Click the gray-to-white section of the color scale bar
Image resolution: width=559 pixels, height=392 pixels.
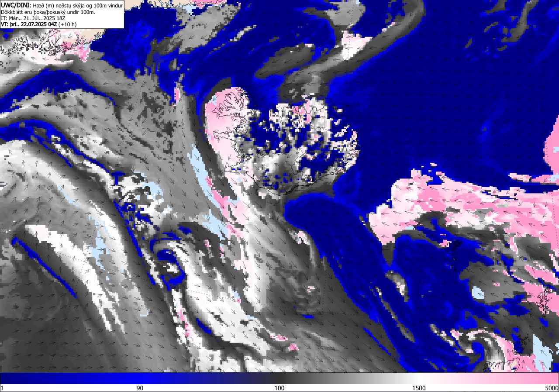point(349,378)
